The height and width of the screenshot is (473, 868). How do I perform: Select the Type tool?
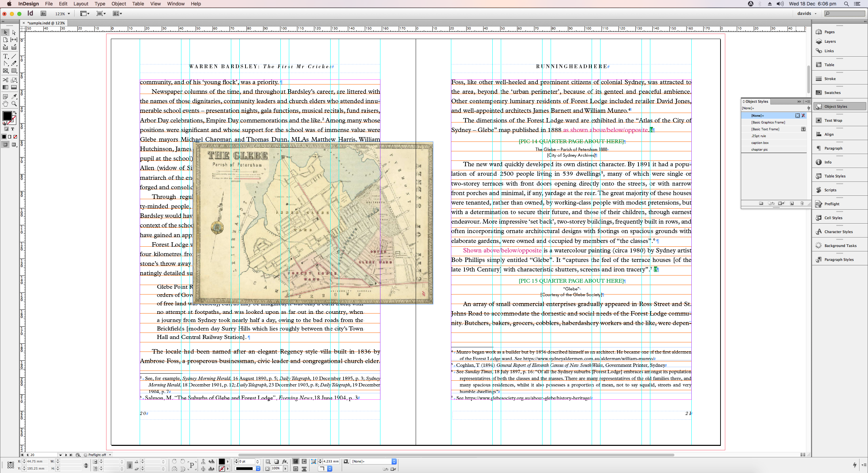5,56
